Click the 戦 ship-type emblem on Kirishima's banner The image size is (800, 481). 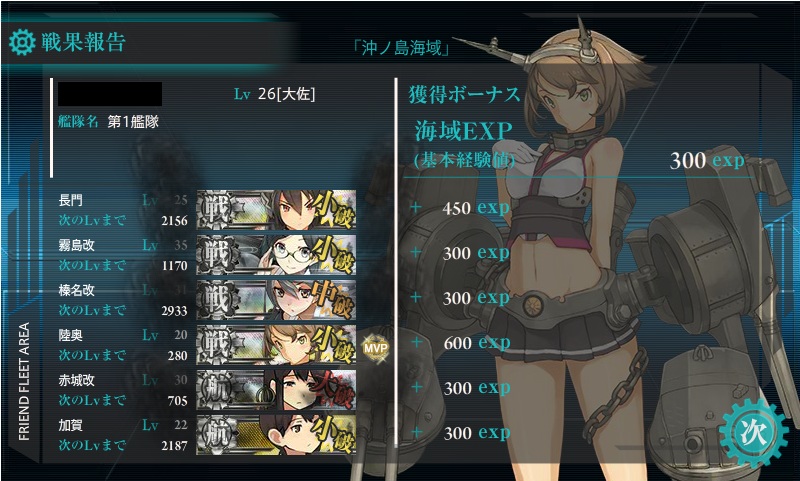(x=218, y=255)
